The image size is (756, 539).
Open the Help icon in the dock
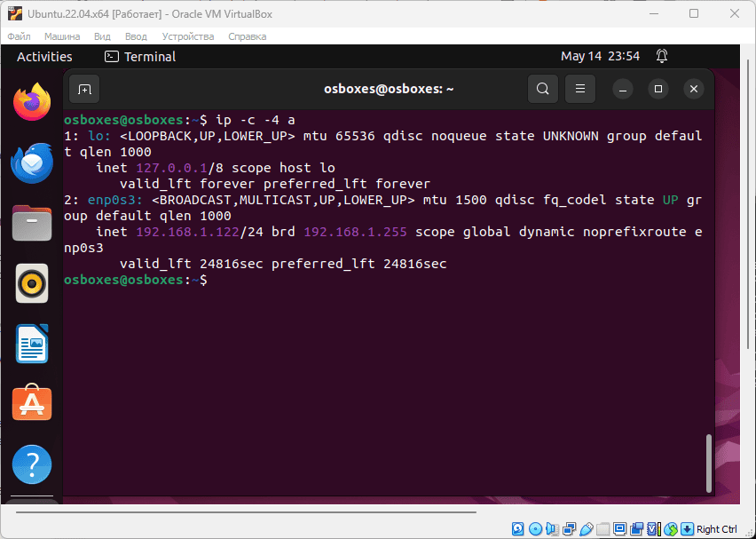32,464
